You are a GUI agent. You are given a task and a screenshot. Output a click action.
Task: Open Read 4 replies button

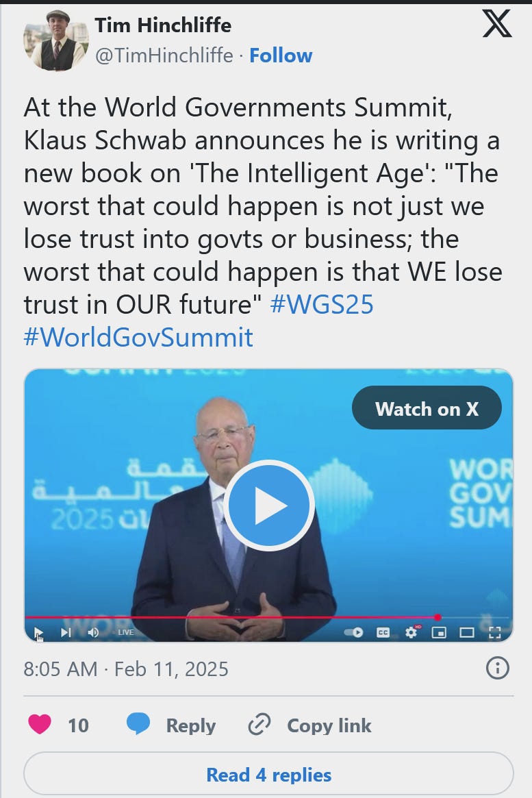point(268,775)
